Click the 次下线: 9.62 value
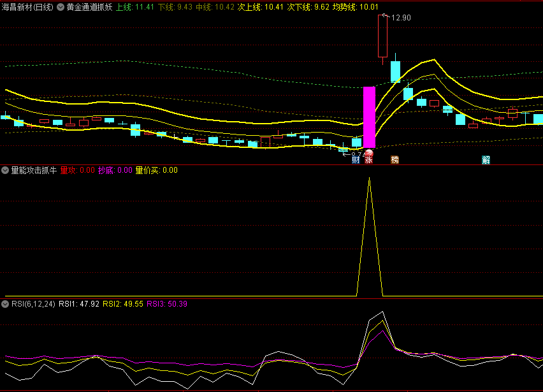The width and height of the screenshot is (543, 392). (x=308, y=7)
